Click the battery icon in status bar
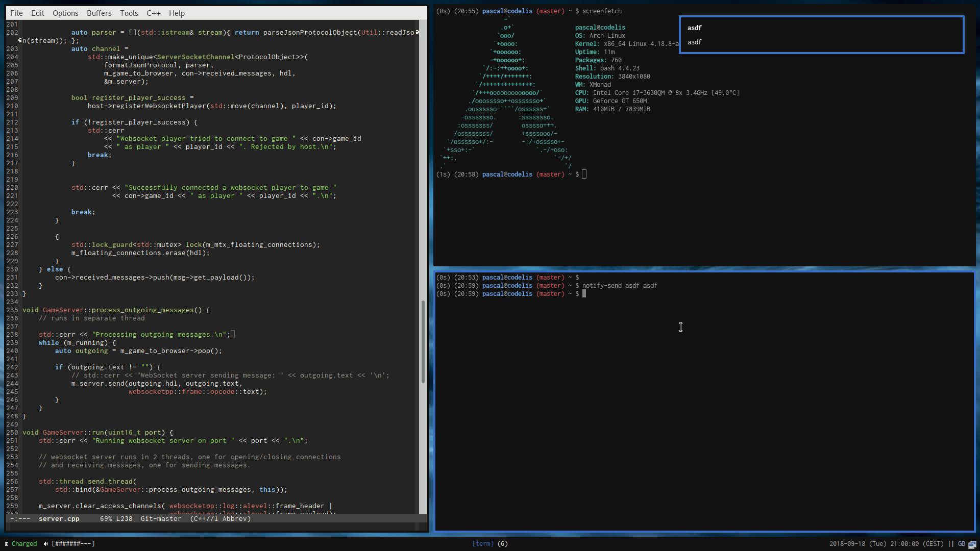This screenshot has height=551, width=980. (7, 544)
